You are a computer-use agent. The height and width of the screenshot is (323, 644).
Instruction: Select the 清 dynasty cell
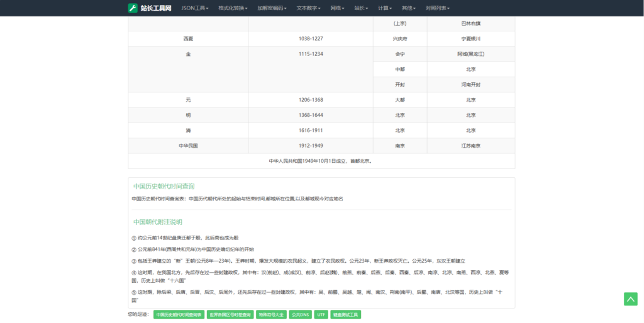coord(188,131)
